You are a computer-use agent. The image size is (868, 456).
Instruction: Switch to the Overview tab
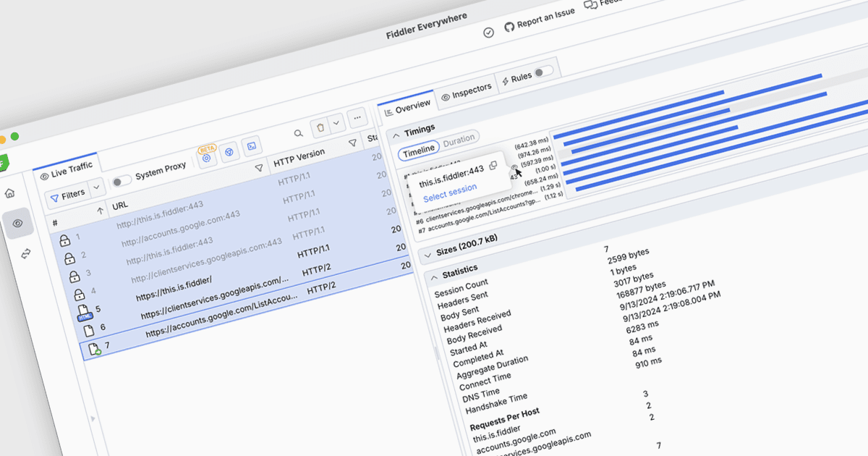[407, 108]
